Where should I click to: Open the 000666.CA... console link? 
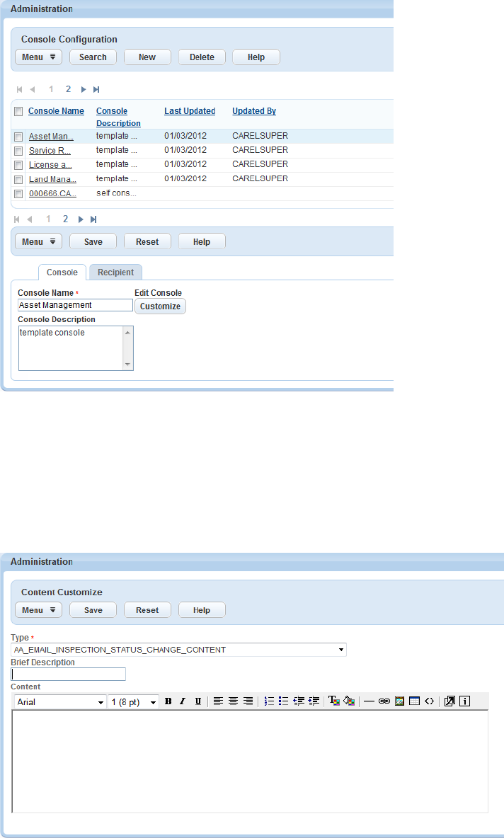point(52,193)
